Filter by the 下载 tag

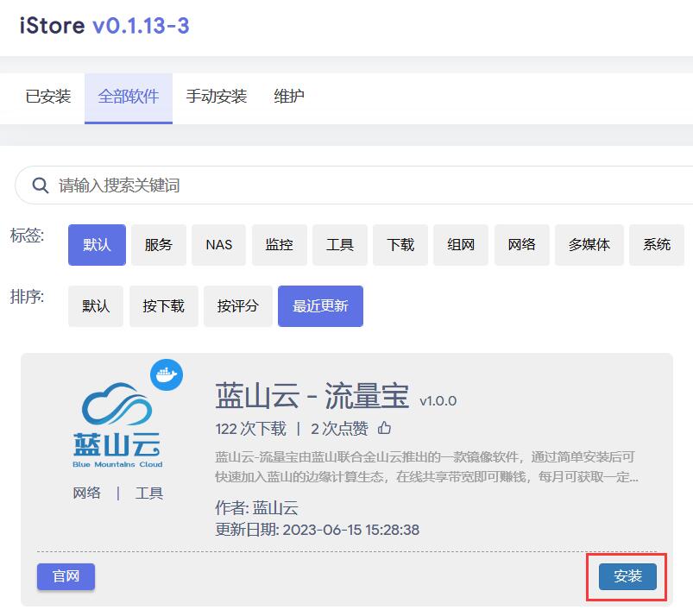[400, 245]
